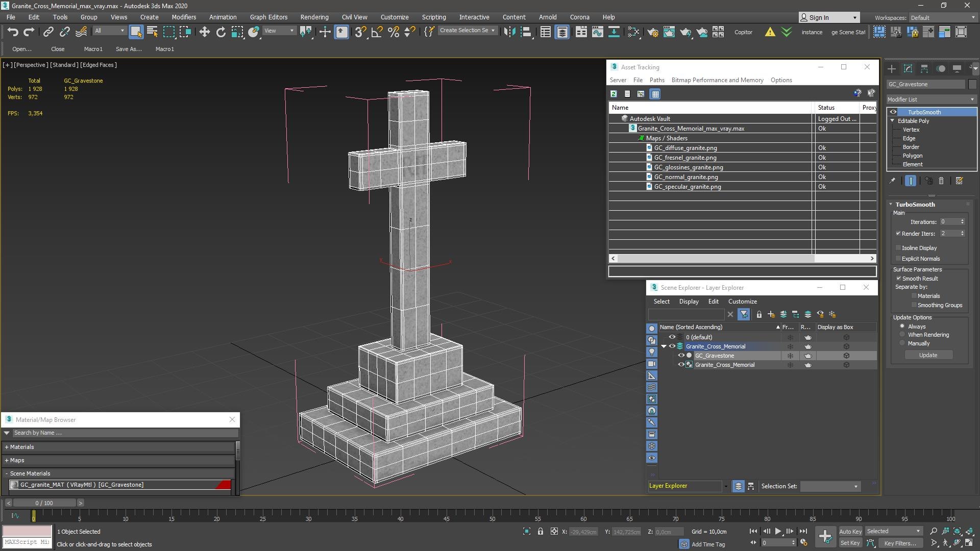Viewport: 980px width, 551px height.
Task: Click the Auto Key button
Action: 850,532
